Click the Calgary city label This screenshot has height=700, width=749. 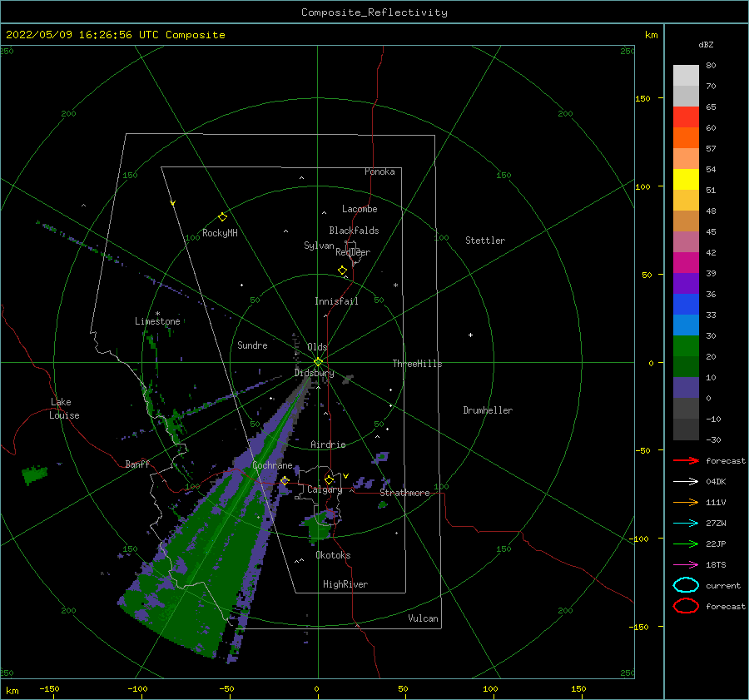[x=325, y=489]
